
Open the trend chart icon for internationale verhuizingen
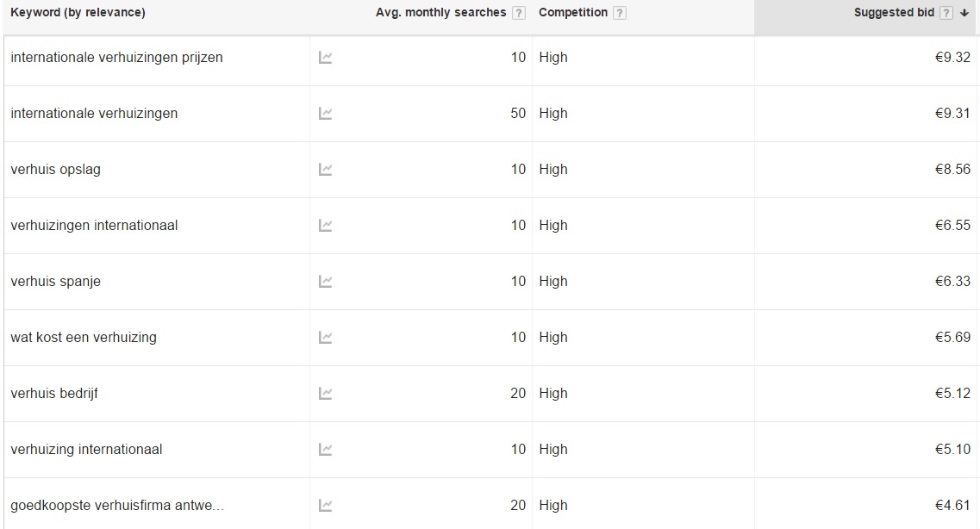325,114
